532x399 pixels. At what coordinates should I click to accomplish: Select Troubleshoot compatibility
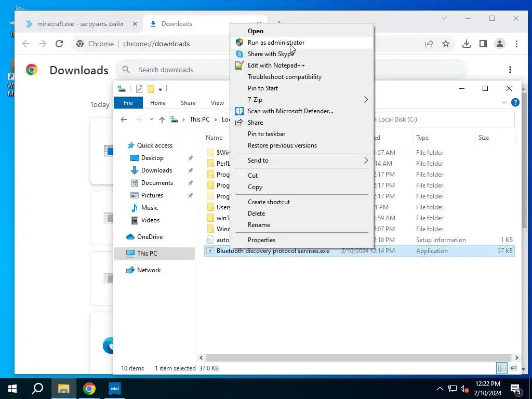point(302,77)
